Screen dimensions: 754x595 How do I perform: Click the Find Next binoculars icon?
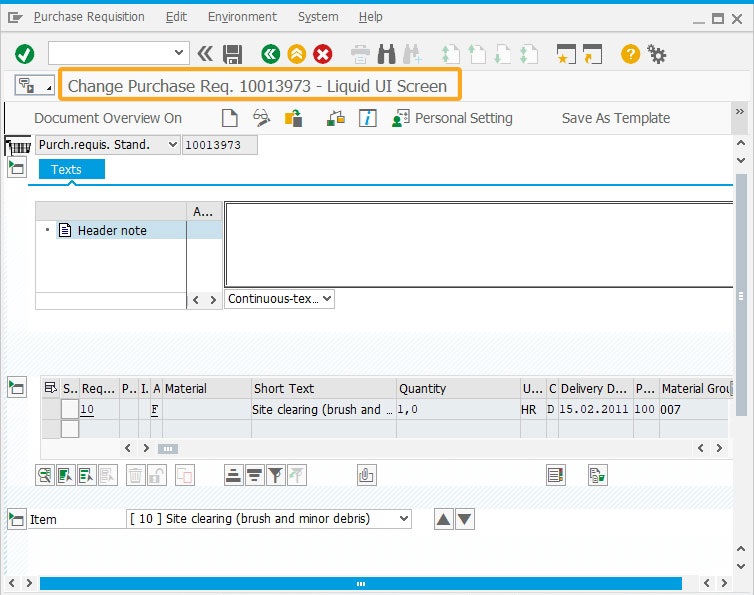(x=412, y=54)
